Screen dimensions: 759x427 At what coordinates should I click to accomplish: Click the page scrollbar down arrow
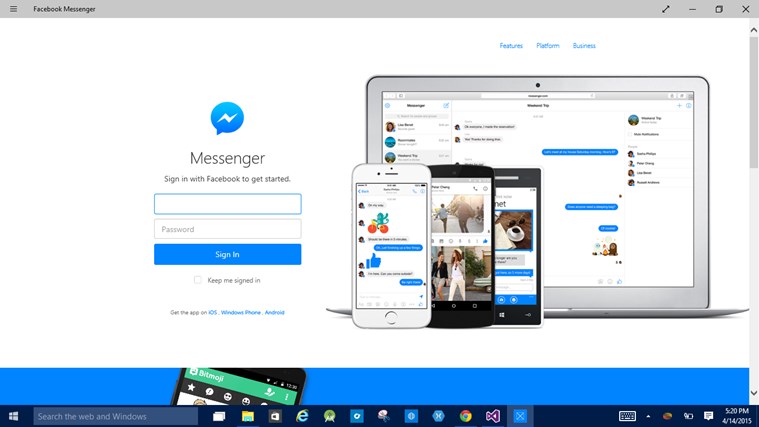(x=754, y=393)
